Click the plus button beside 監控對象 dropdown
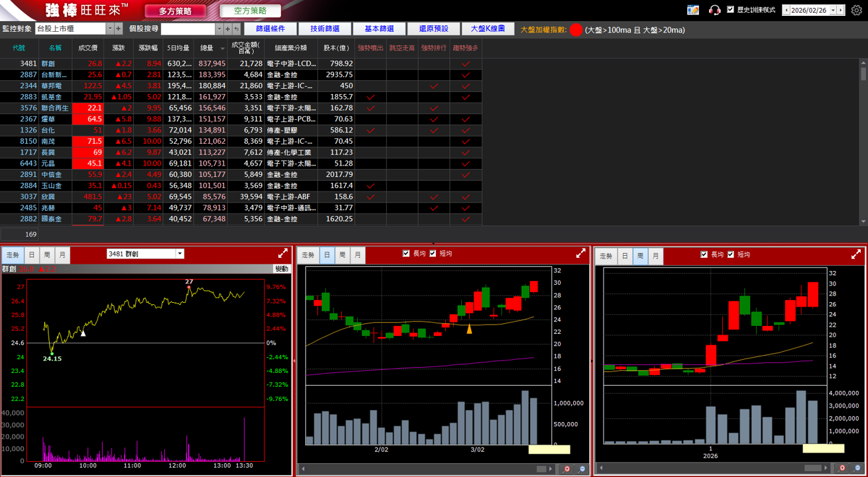868x477 pixels. [x=119, y=29]
